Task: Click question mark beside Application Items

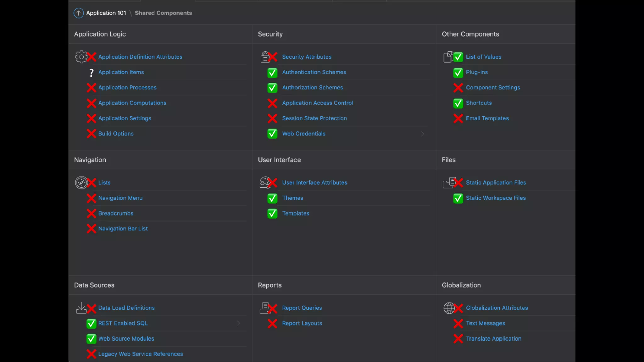Action: pos(92,73)
